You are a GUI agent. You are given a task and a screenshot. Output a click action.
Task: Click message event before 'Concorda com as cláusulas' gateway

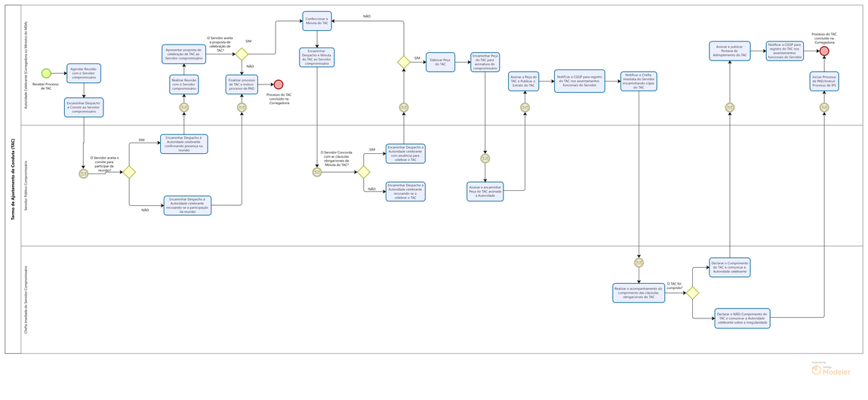(x=317, y=172)
